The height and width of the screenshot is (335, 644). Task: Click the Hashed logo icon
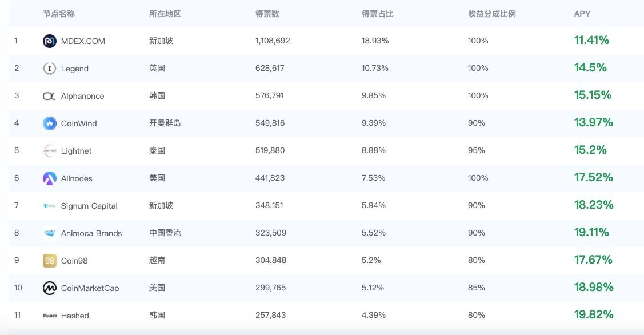(x=50, y=316)
